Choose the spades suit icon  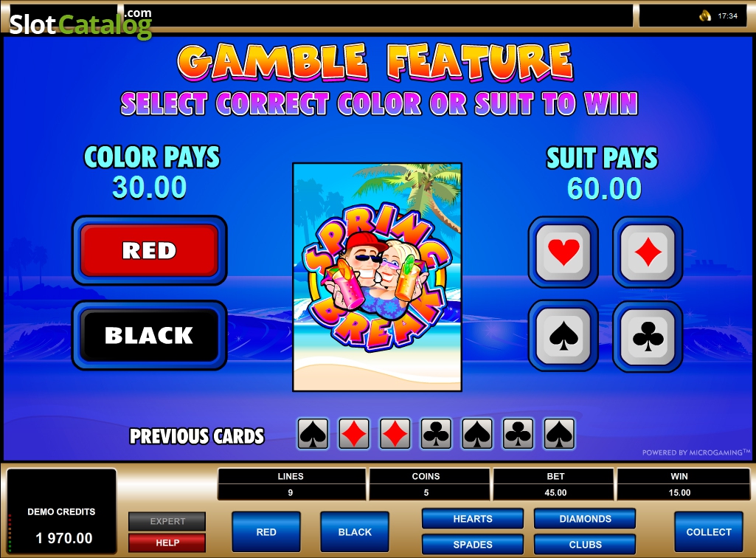563,336
